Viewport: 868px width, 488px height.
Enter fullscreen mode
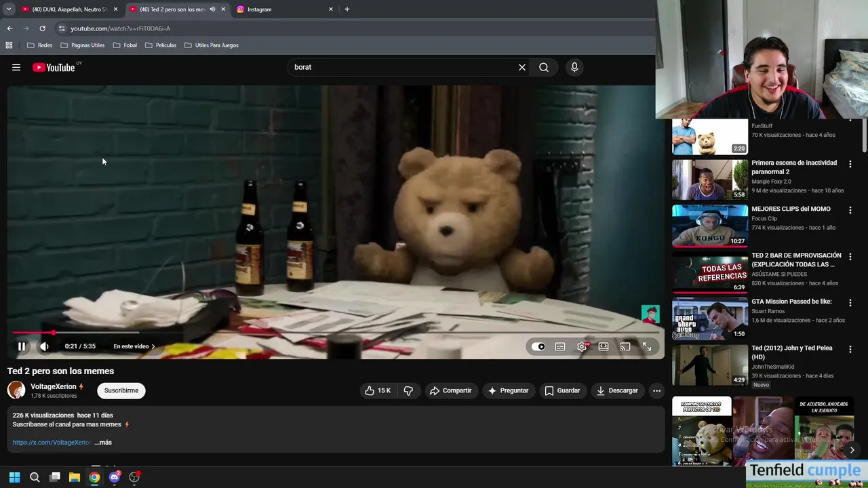(x=647, y=346)
